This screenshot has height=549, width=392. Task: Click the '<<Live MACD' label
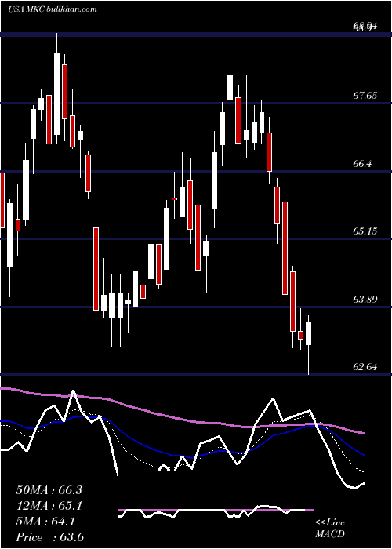click(330, 529)
